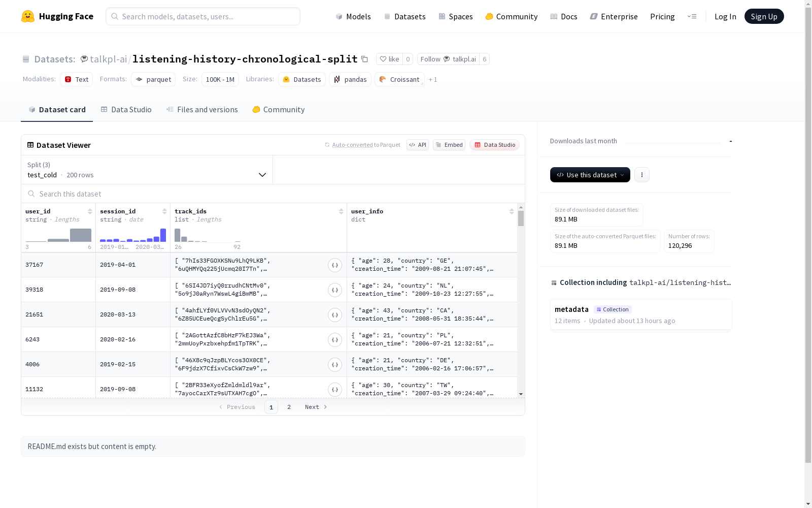Click the like heart button

point(389,59)
